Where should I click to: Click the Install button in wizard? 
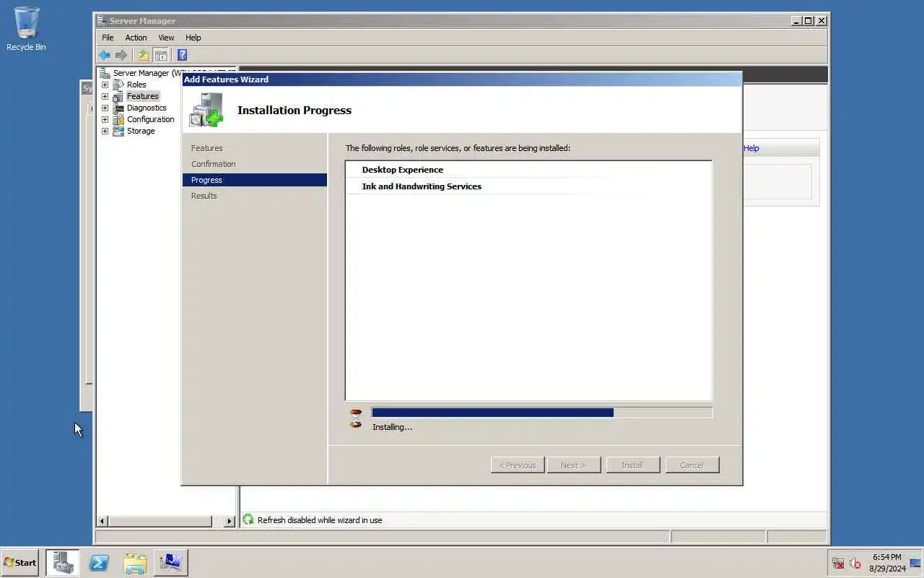[632, 465]
